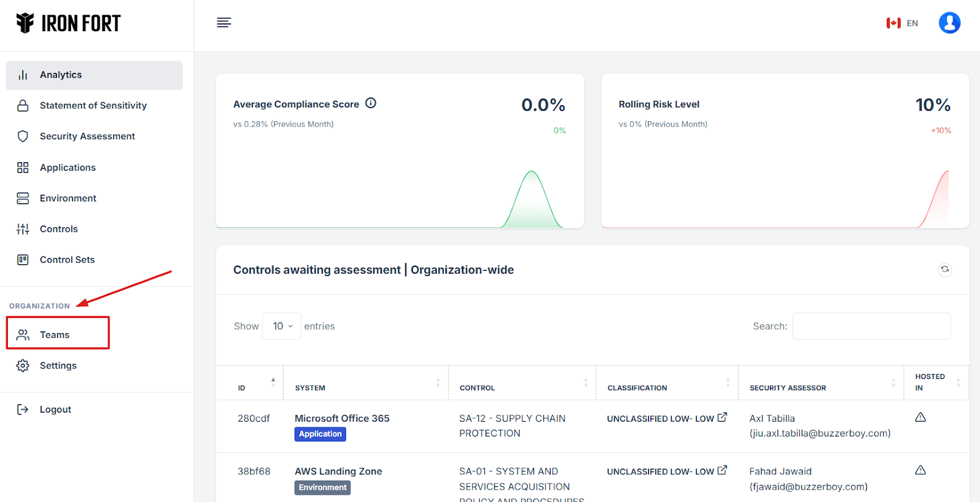Go to Security Assessment page
This screenshot has width=980, height=502.
[87, 136]
